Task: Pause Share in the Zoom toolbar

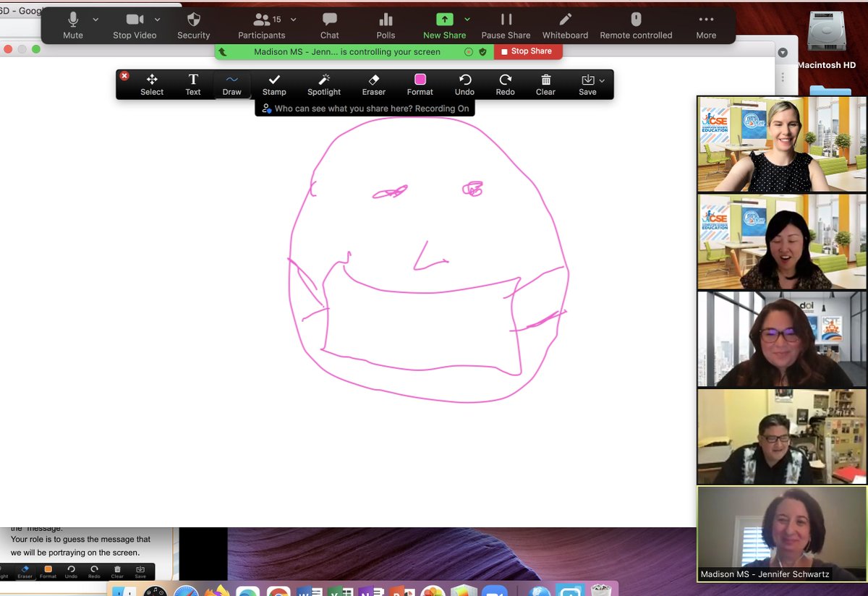Action: click(x=506, y=25)
